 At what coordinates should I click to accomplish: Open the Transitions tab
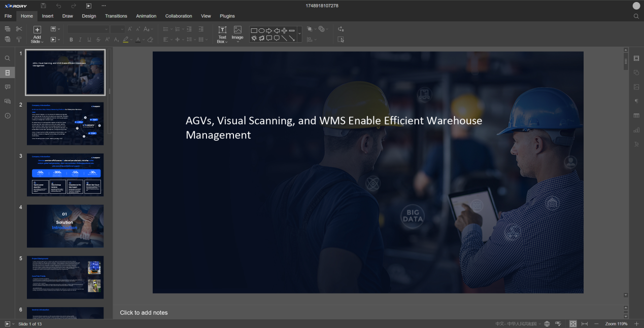pos(116,16)
